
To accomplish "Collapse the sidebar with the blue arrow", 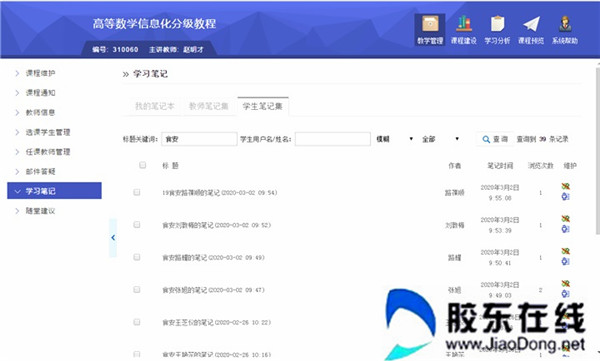I will pyautogui.click(x=113, y=238).
